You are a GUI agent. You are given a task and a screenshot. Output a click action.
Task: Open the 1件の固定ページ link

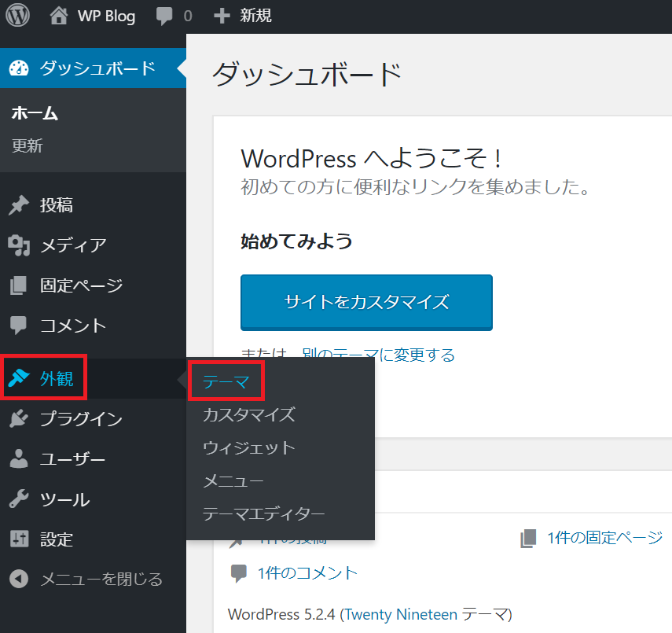click(604, 538)
